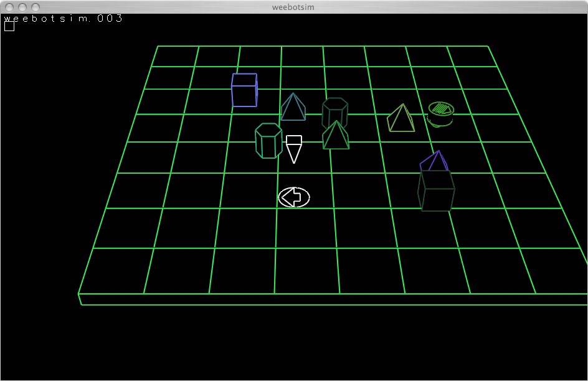Close the weebotsim window
The width and height of the screenshot is (588, 381).
(9, 7)
